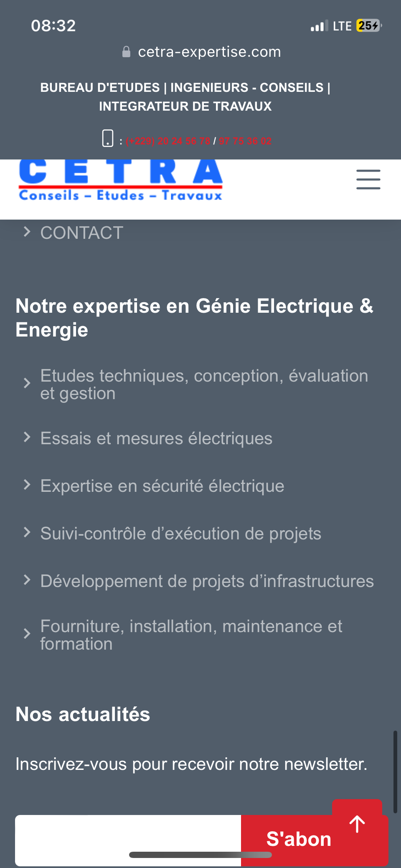Tap the lock icon in address bar
Viewport: 401px width, 868px height.
pos(126,52)
